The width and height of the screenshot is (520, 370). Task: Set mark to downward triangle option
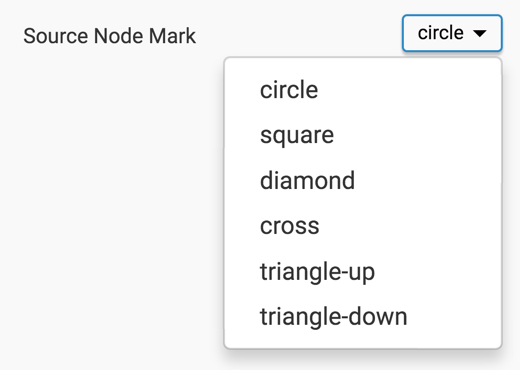(363, 316)
